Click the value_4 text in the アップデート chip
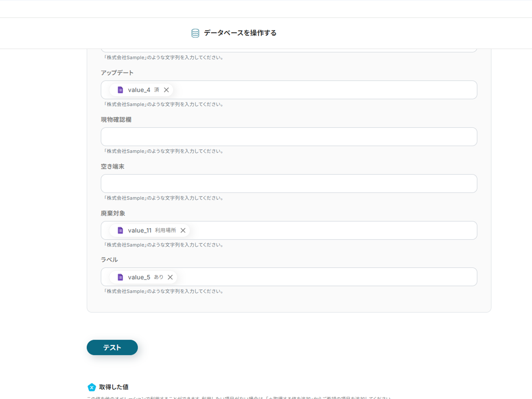This screenshot has height=399, width=532. pos(139,90)
